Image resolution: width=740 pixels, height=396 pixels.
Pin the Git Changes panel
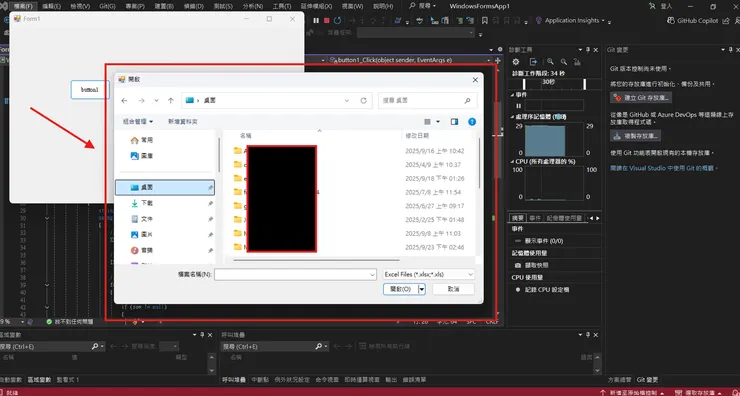click(731, 50)
